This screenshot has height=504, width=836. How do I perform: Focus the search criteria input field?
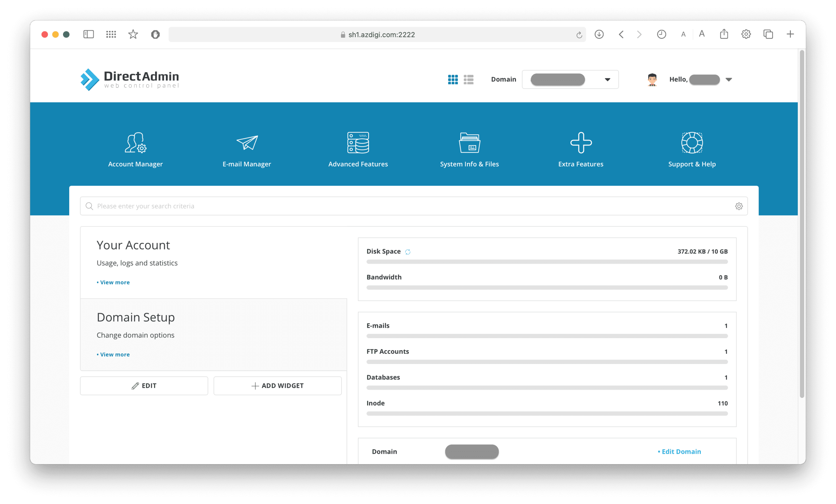(407, 206)
